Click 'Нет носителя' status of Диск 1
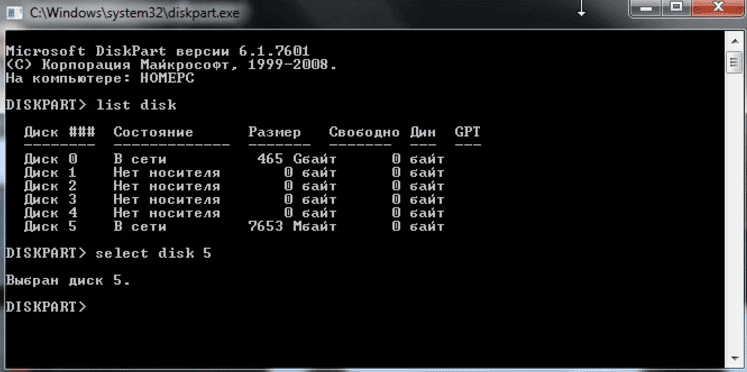 167,172
